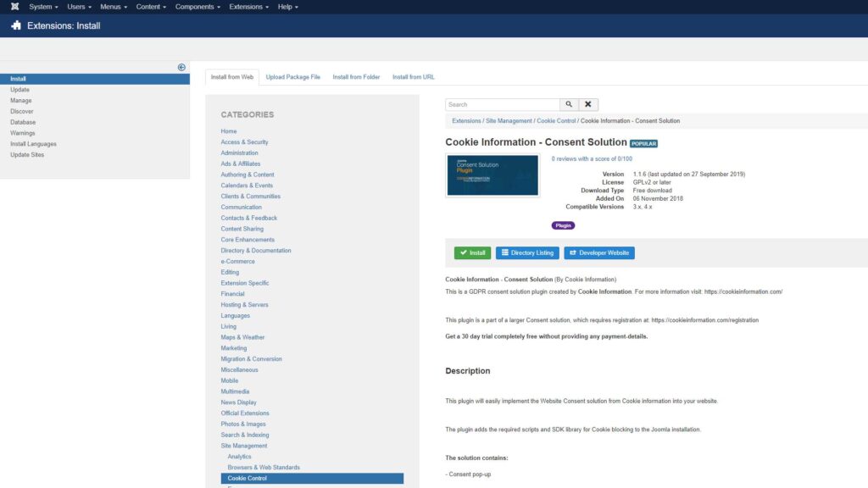The image size is (868, 488).
Task: Select Install in the sidebar
Action: point(95,79)
